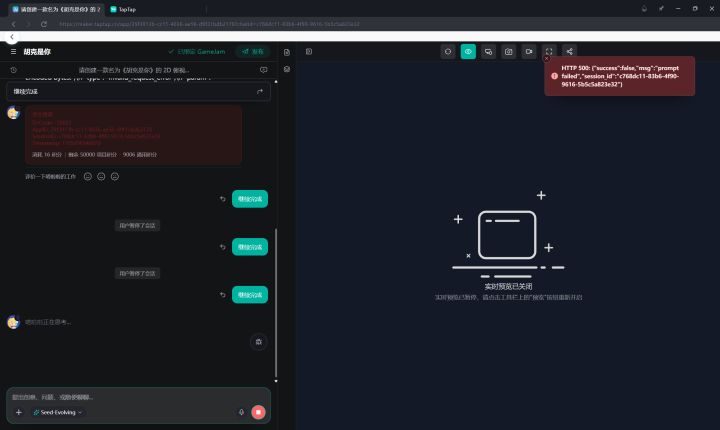Screen dimensions: 720x430
Task: Enter fullscreen with the expand icon
Action: (x=549, y=51)
